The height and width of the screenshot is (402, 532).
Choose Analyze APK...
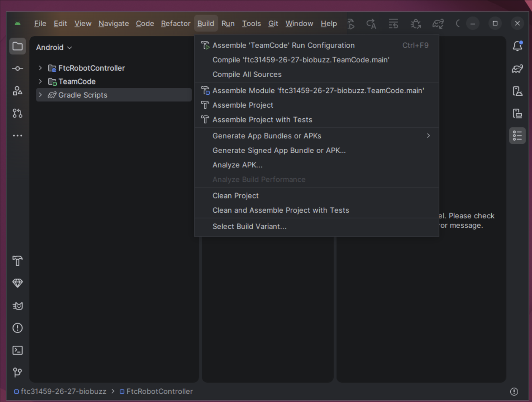(317, 165)
